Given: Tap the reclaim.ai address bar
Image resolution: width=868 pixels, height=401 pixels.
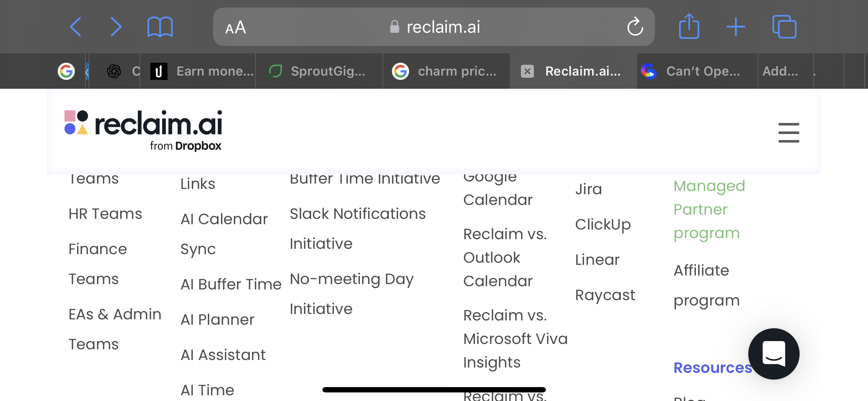Looking at the screenshot, I should click(434, 27).
